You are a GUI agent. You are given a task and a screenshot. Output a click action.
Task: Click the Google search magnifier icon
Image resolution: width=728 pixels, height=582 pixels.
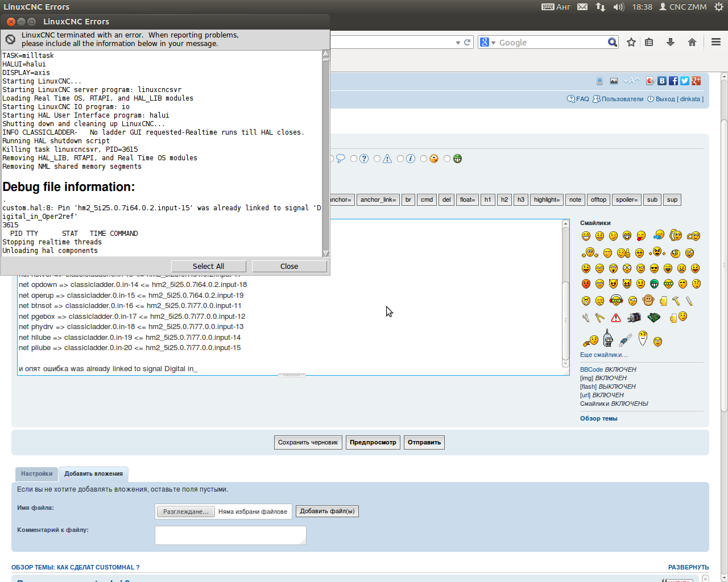(x=613, y=43)
